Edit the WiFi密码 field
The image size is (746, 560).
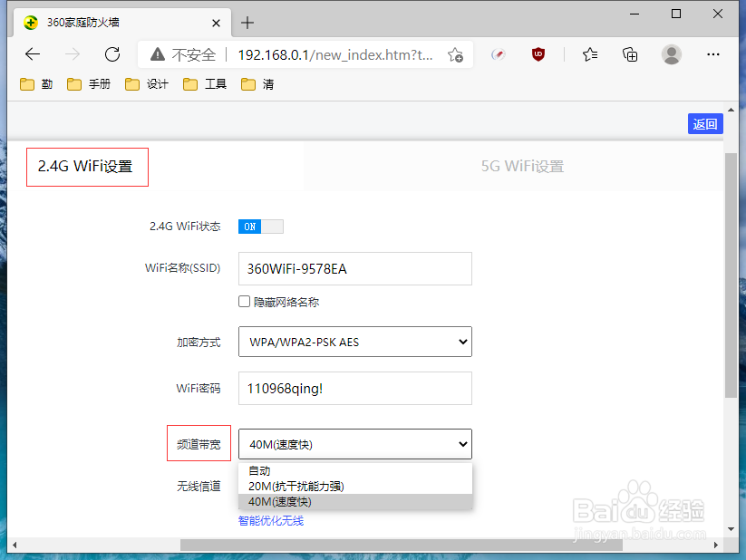[x=355, y=388]
